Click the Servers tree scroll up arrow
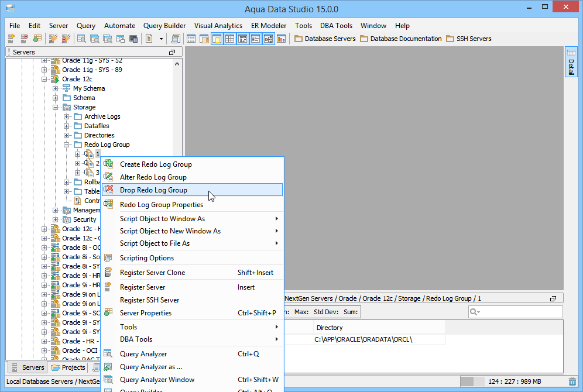The width and height of the screenshot is (583, 392). pyautogui.click(x=177, y=64)
